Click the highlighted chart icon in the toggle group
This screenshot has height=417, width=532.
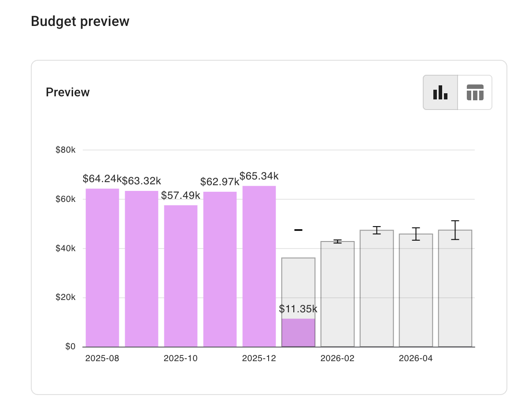pos(440,92)
